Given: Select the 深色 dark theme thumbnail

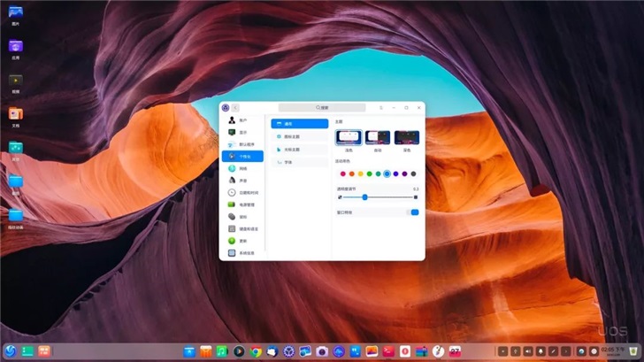Looking at the screenshot, I should click(408, 137).
